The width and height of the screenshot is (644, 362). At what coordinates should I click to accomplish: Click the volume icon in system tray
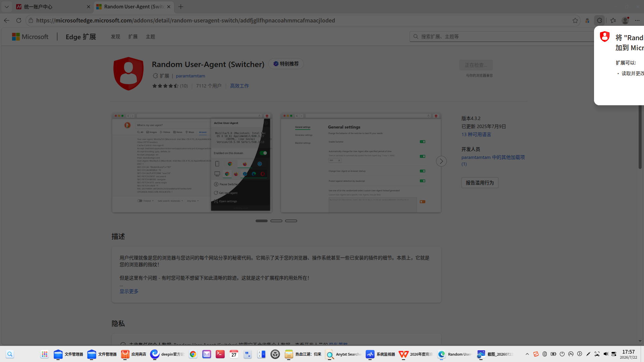click(605, 354)
